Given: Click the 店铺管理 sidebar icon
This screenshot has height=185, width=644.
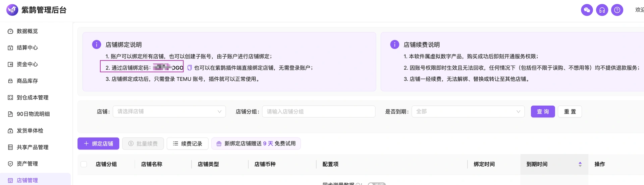Looking at the screenshot, I should tap(10, 180).
